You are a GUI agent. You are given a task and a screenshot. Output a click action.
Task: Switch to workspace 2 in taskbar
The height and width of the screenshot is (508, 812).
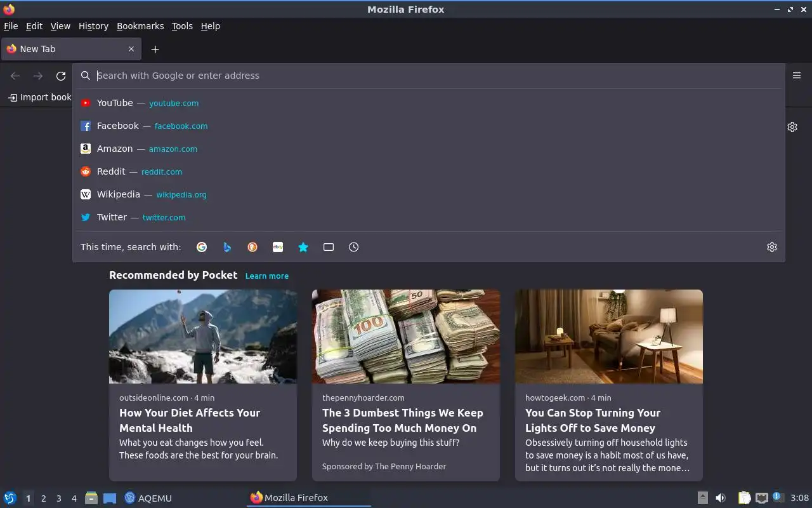pyautogui.click(x=43, y=498)
